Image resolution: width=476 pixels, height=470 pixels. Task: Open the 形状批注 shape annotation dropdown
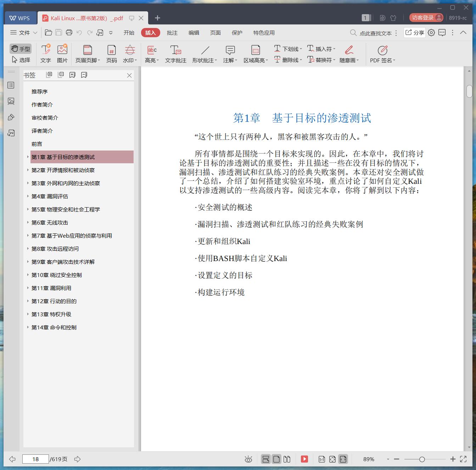205,54
